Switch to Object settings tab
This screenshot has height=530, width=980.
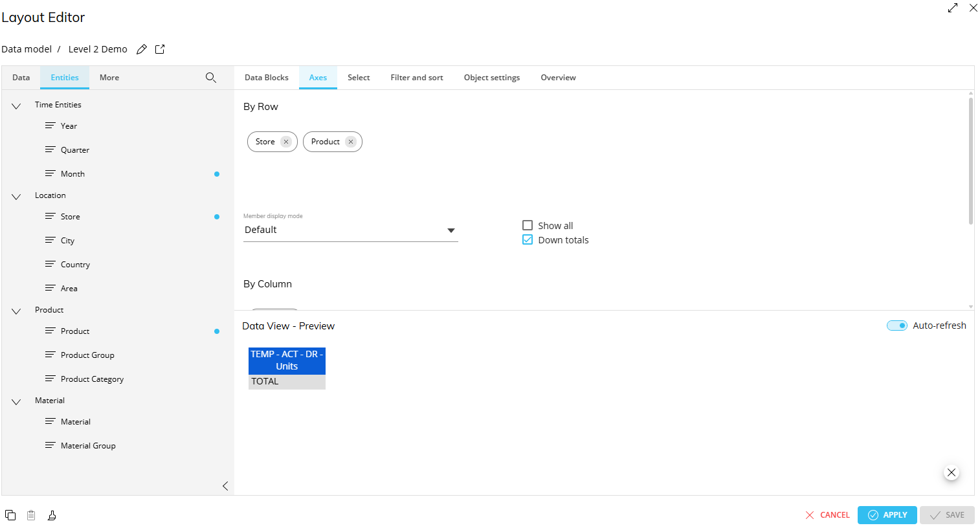pyautogui.click(x=492, y=78)
